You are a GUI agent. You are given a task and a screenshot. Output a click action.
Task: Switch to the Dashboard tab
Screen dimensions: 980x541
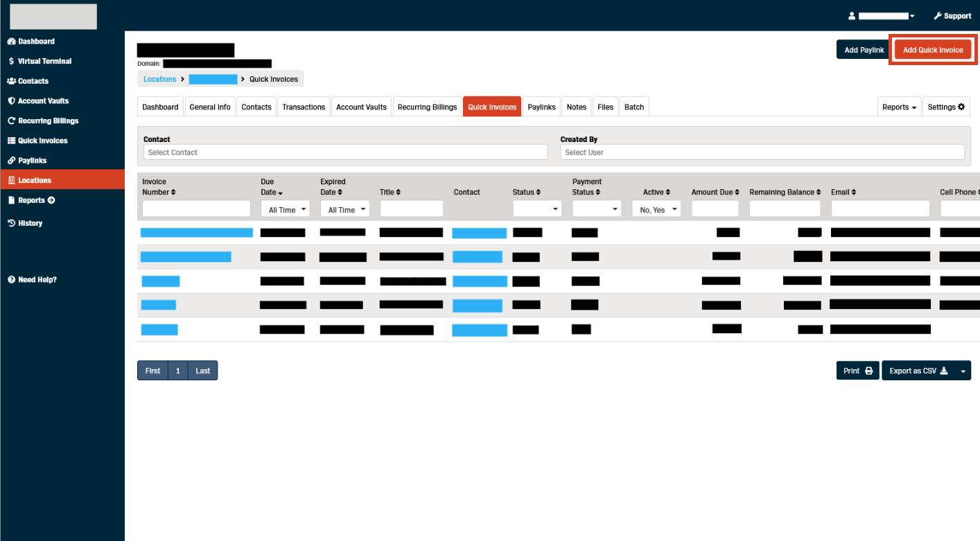click(x=160, y=107)
